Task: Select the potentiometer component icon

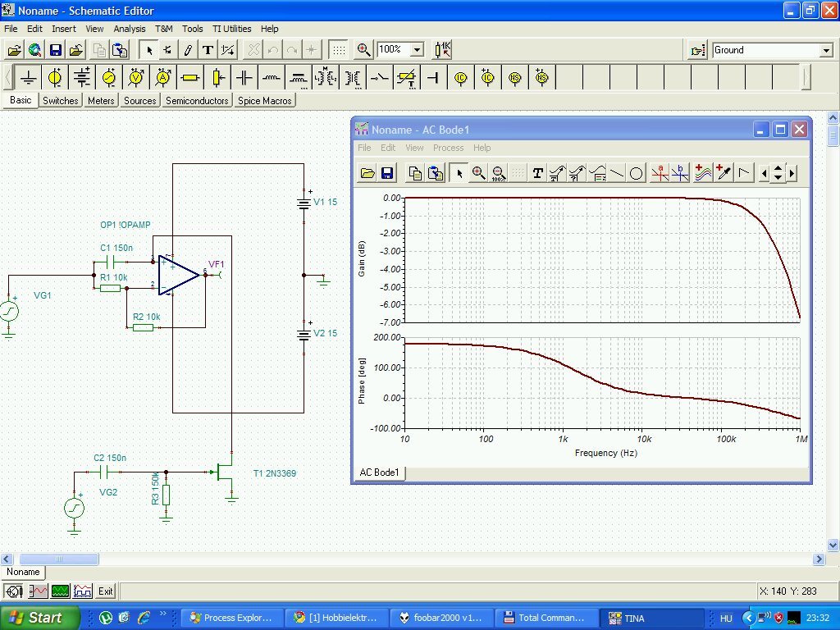Action: tap(217, 78)
